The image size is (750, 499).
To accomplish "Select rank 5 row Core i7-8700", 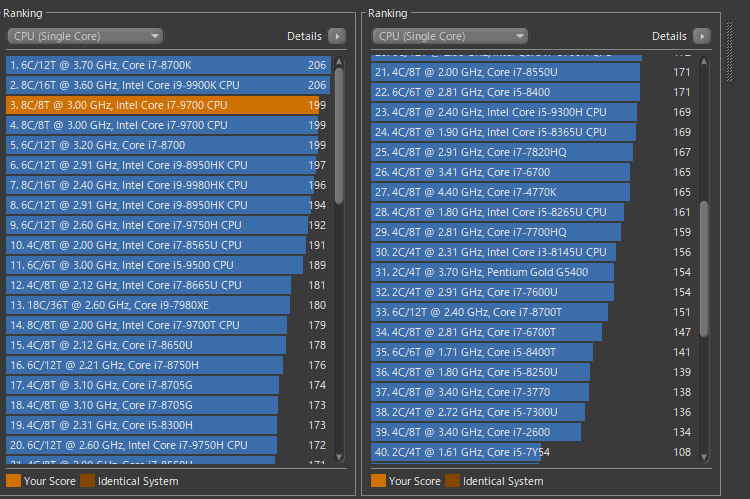I will [168, 145].
